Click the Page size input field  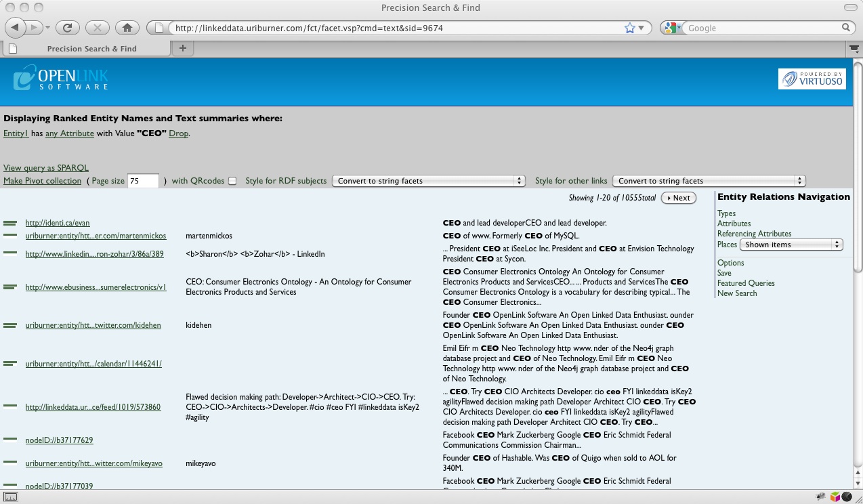tap(143, 181)
